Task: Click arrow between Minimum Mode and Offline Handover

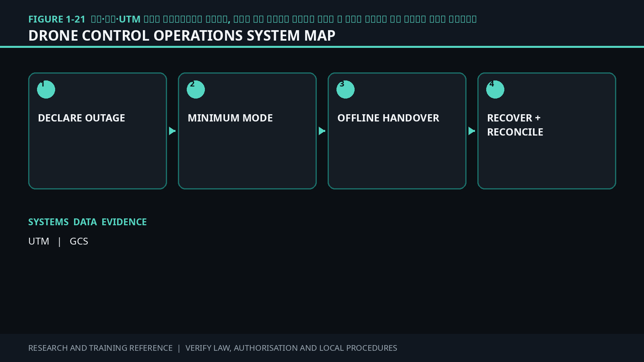Action: coord(322,131)
